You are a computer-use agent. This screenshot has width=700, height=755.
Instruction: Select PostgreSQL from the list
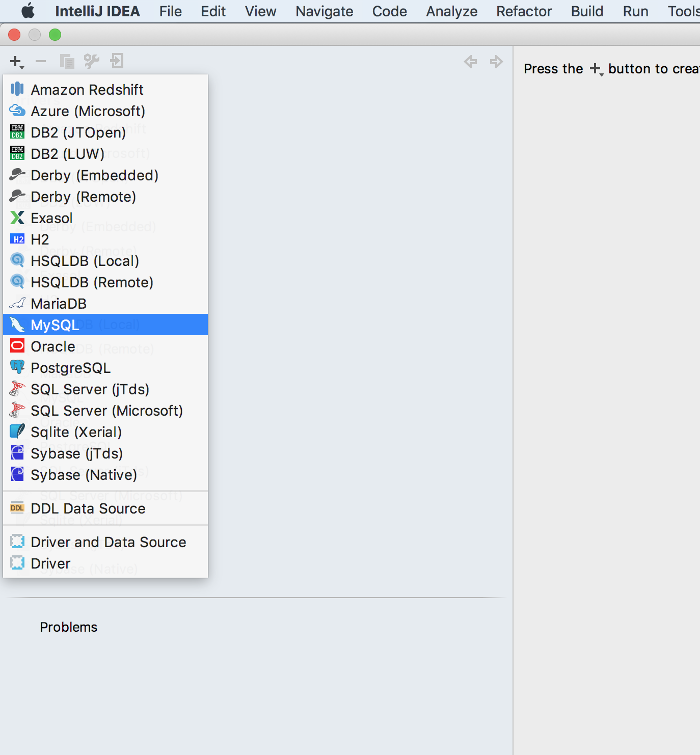(x=105, y=368)
